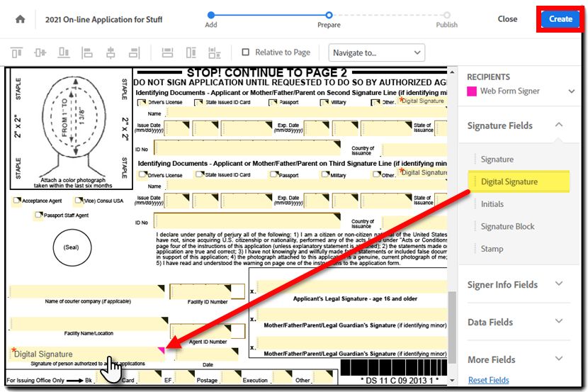588x392 pixels.
Task: Expand the Data Fields section
Action: tap(559, 321)
